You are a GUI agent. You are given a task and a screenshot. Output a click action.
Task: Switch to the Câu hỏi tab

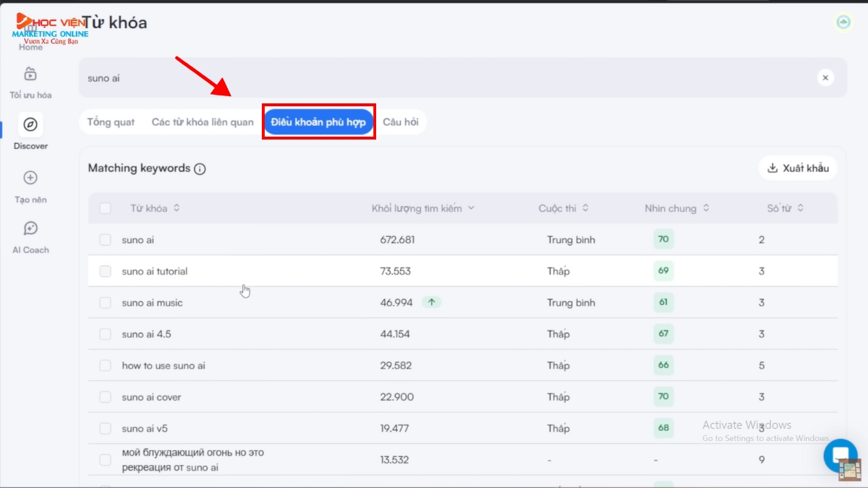403,121
